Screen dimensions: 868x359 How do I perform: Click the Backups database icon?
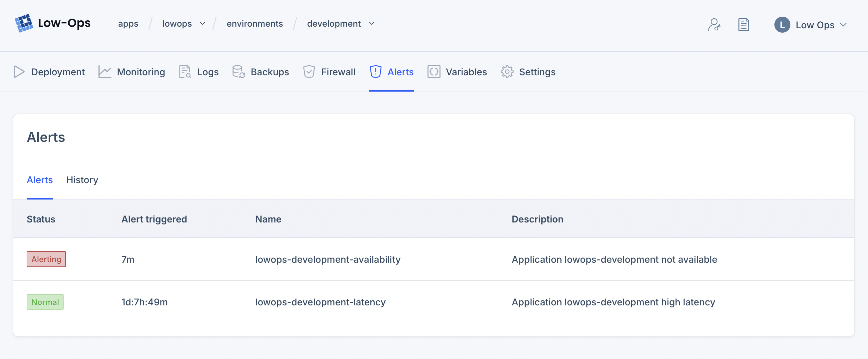pyautogui.click(x=238, y=72)
